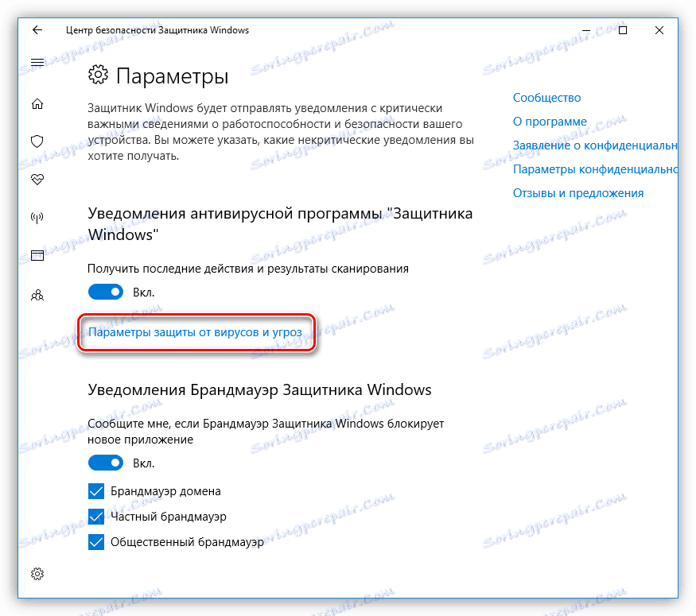Screen dimensions: 696x616
Task: Open app and browser control icon
Action: coord(37,256)
